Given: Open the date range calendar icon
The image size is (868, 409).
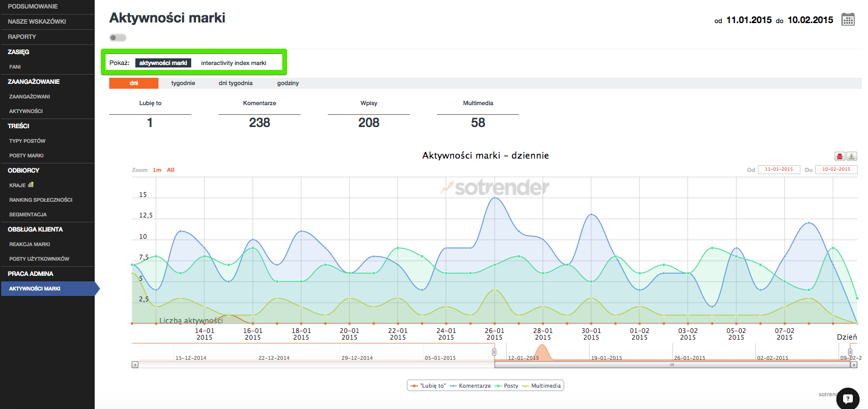Looking at the screenshot, I should [848, 19].
